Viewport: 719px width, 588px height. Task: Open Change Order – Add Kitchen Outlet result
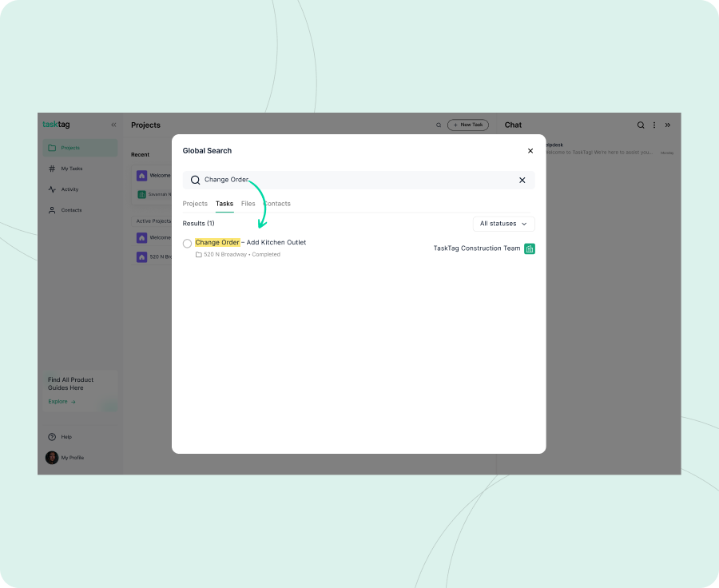(x=251, y=242)
